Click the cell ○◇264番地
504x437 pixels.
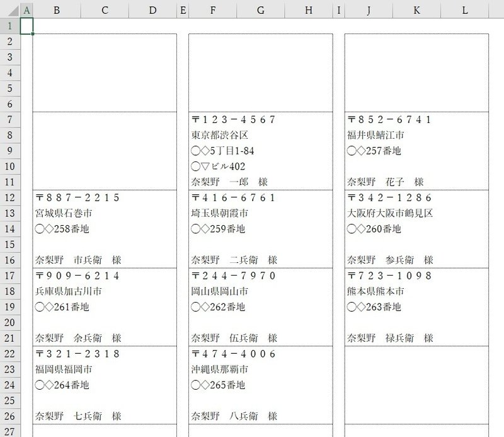tap(62, 385)
